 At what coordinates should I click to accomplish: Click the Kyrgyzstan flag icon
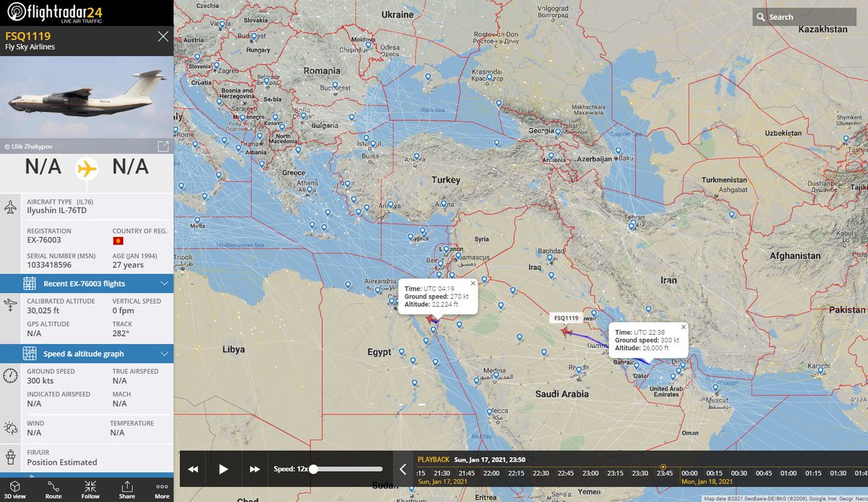click(118, 240)
